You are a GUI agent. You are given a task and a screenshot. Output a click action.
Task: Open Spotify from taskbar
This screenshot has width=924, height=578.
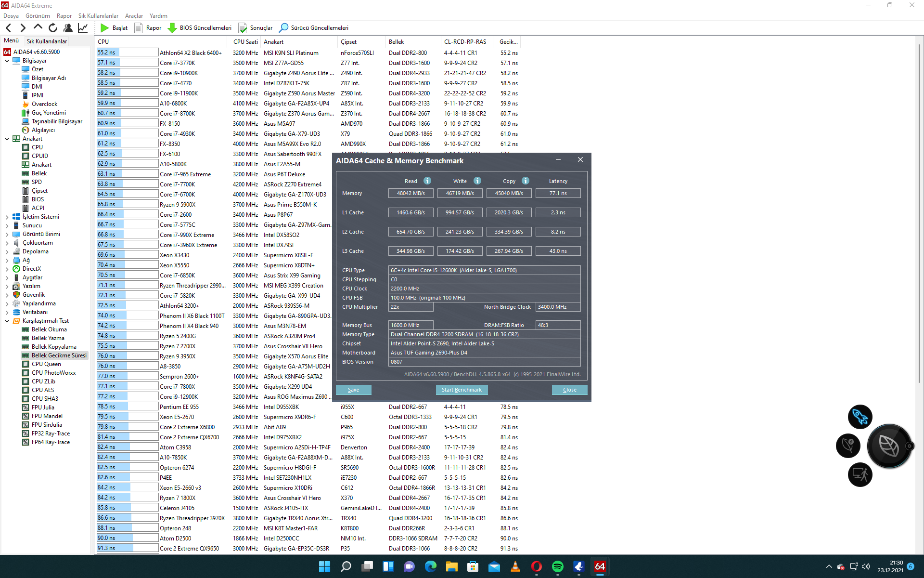(557, 566)
